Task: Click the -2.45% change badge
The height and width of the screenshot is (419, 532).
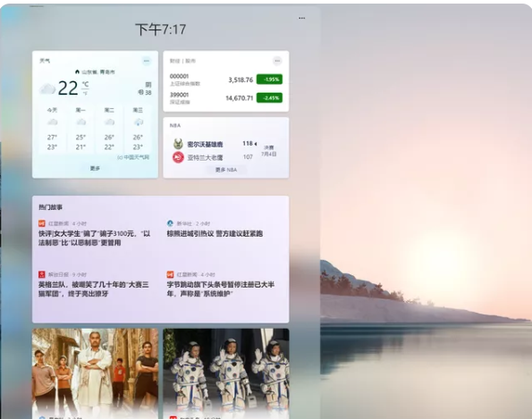Action: tap(269, 98)
